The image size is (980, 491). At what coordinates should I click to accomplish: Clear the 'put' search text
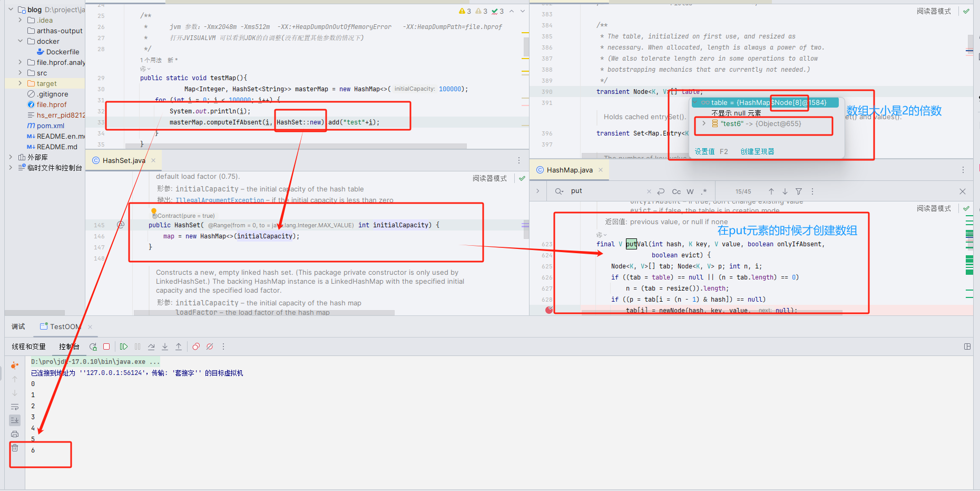[x=649, y=191]
